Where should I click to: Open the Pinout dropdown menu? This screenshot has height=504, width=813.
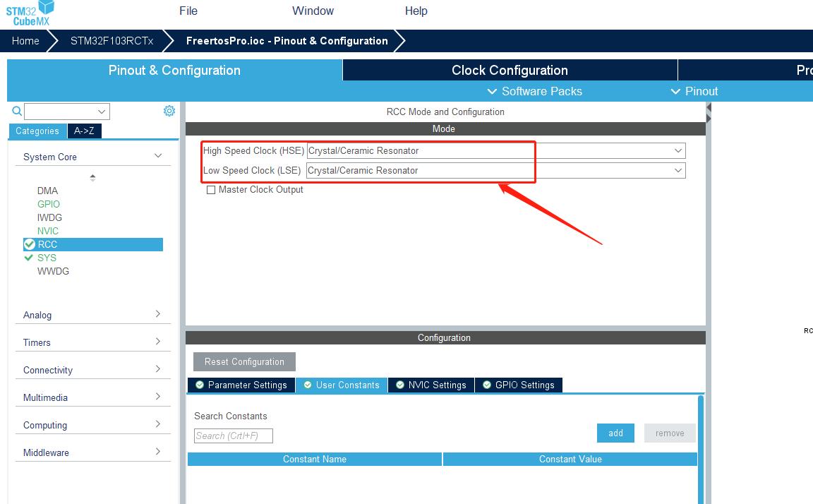point(694,91)
